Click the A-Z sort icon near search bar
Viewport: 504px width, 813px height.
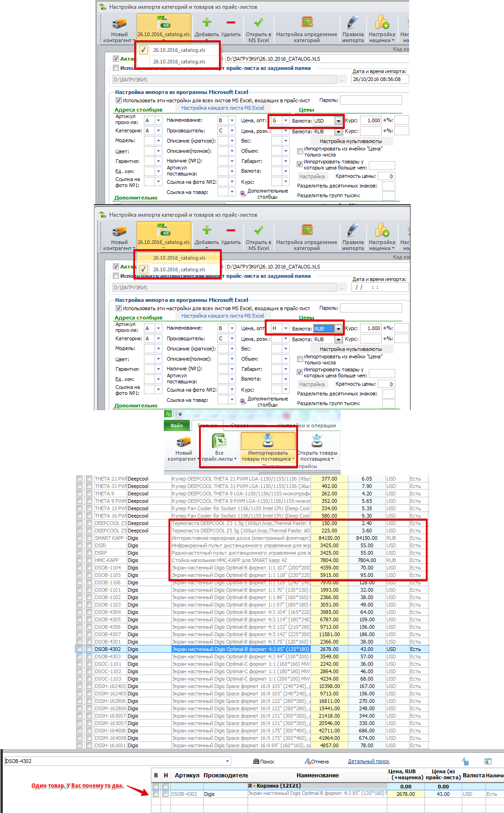coord(465,762)
